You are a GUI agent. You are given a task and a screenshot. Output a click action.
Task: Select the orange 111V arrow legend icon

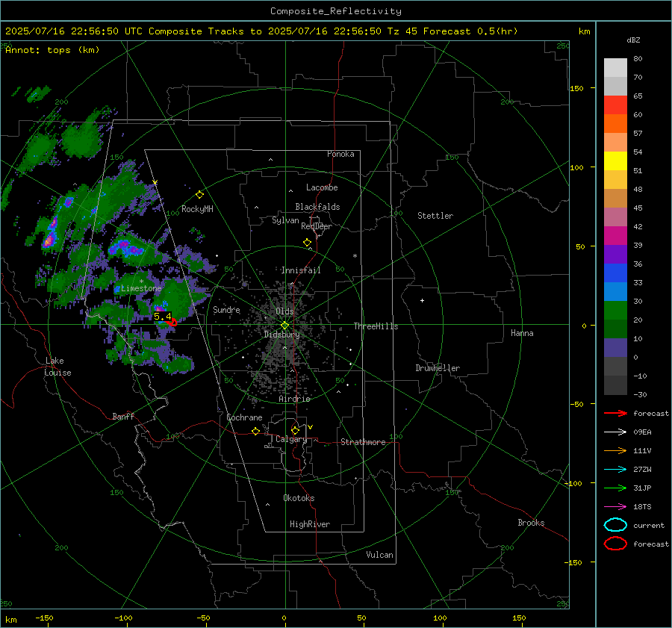pyautogui.click(x=615, y=450)
